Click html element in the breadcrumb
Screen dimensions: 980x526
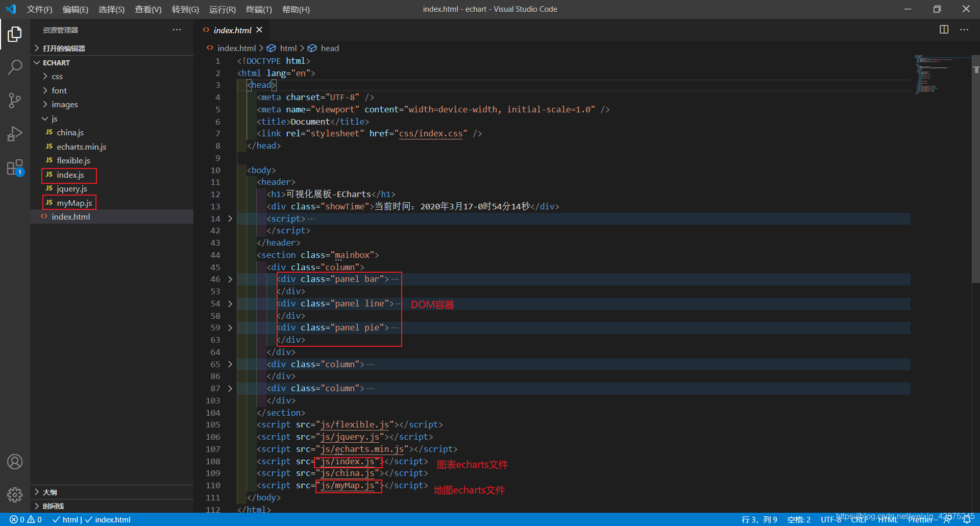pyautogui.click(x=282, y=48)
